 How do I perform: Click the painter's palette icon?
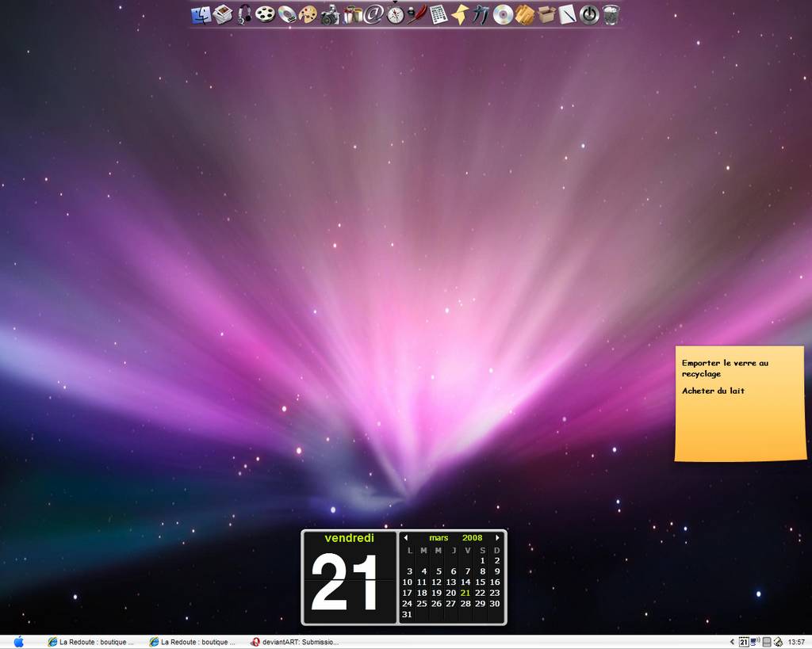(x=308, y=14)
